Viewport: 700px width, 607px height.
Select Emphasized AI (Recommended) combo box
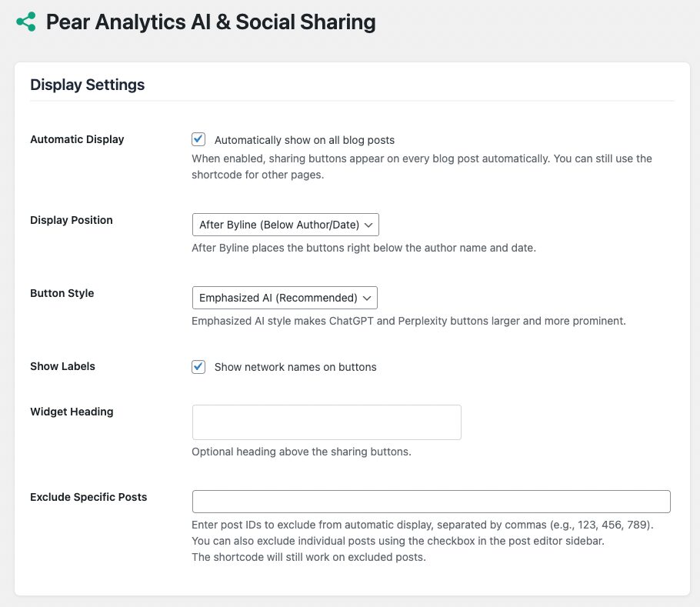point(285,298)
